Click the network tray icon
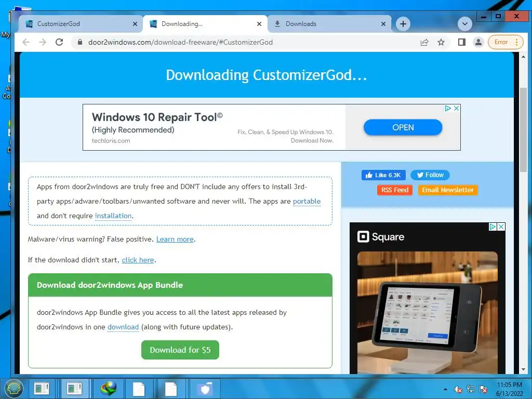The image size is (532, 399). (x=471, y=389)
